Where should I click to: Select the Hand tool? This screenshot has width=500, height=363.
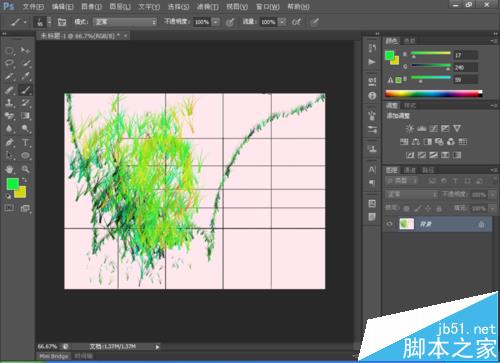(x=9, y=169)
